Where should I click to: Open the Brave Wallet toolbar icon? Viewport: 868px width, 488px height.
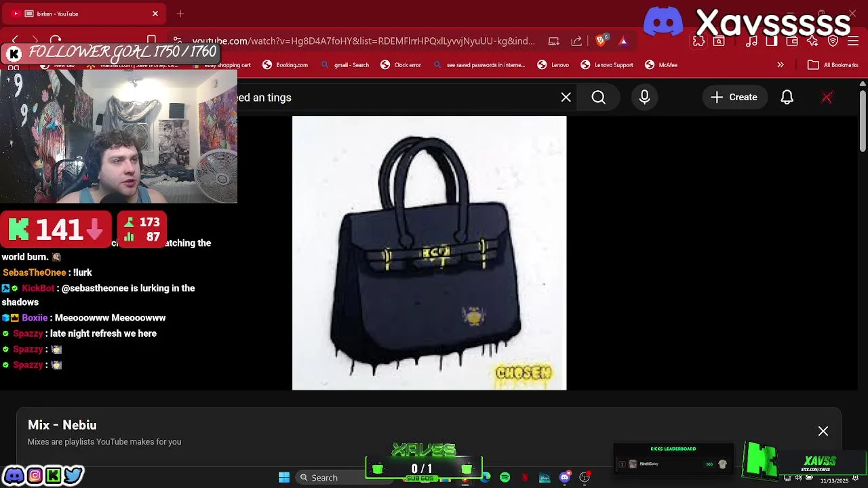click(x=792, y=41)
